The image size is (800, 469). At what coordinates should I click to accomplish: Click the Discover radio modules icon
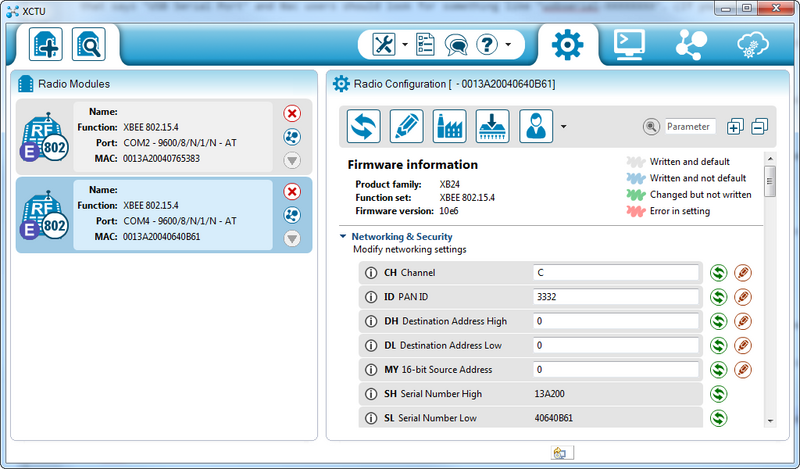pyautogui.click(x=91, y=44)
